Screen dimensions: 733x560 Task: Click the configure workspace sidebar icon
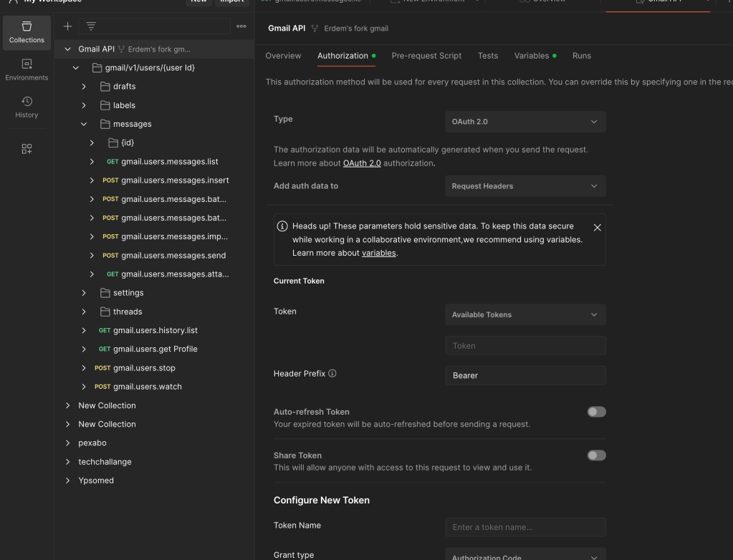27,149
